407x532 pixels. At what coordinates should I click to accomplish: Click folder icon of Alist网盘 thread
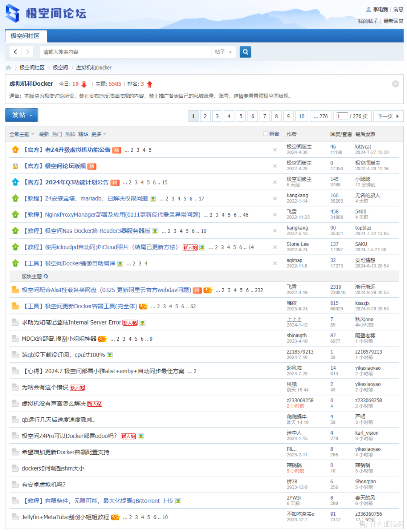tap(15, 290)
